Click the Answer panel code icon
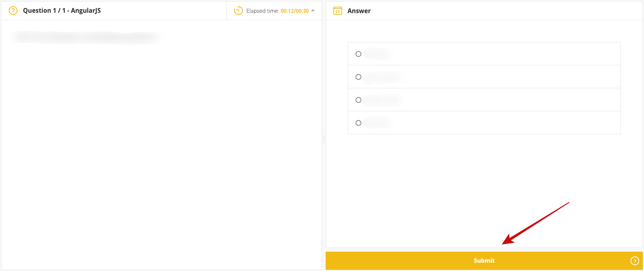Image resolution: width=644 pixels, height=271 pixels. coord(338,11)
